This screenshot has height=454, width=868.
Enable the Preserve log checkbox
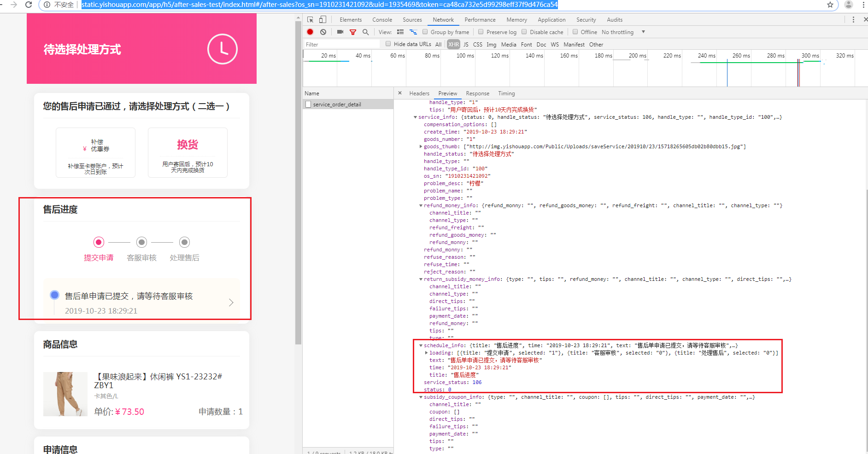click(481, 32)
